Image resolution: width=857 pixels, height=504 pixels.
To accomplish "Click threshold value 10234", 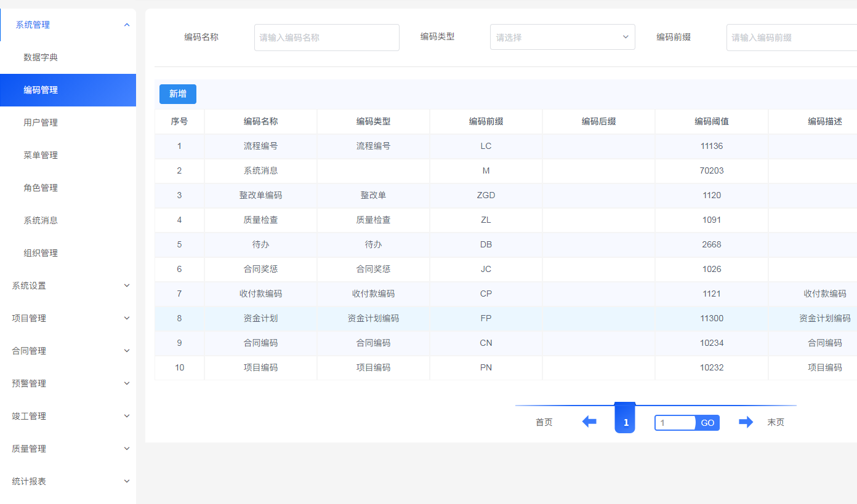I will (x=712, y=343).
